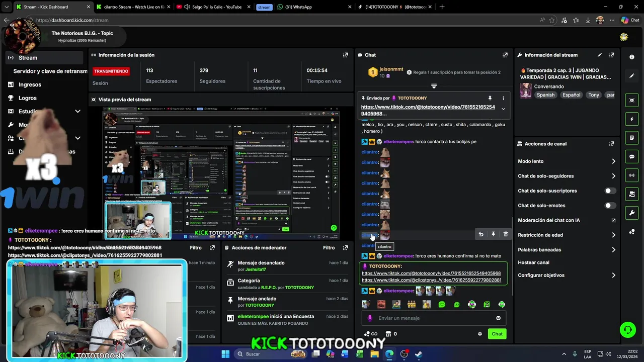Click Hostear canal
Image resolution: width=644 pixels, height=362 pixels.
pos(534,262)
